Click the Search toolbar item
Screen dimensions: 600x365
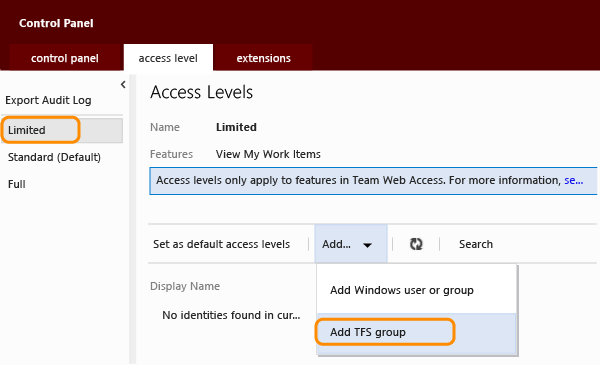[476, 244]
